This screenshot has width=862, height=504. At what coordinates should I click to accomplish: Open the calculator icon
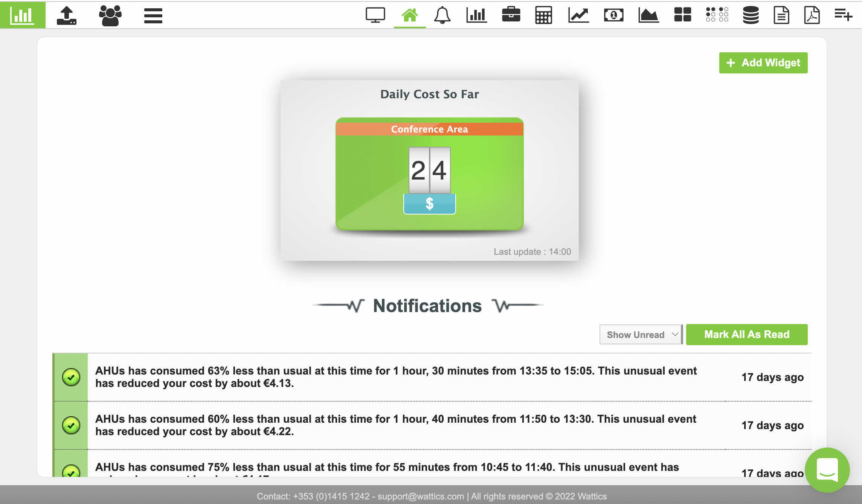[x=543, y=15]
